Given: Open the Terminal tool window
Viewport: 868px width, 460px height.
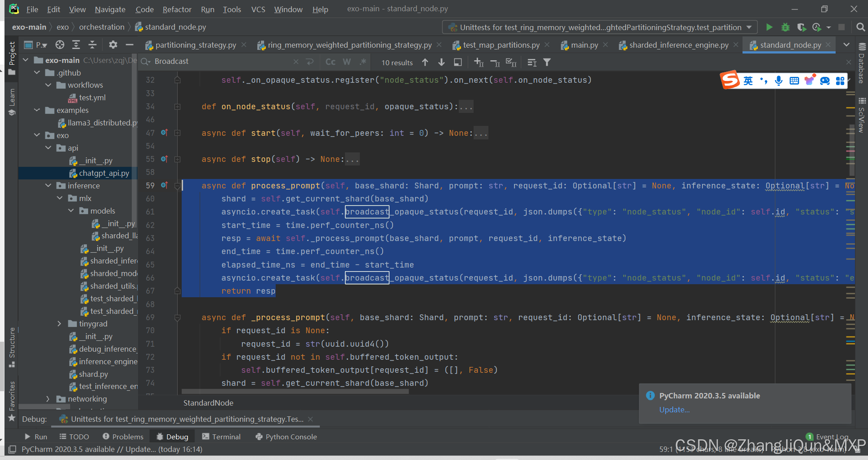Looking at the screenshot, I should coord(221,437).
